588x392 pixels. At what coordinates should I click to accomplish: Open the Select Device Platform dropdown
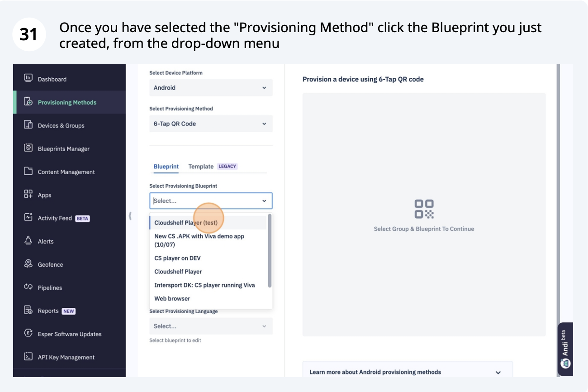[x=211, y=88]
